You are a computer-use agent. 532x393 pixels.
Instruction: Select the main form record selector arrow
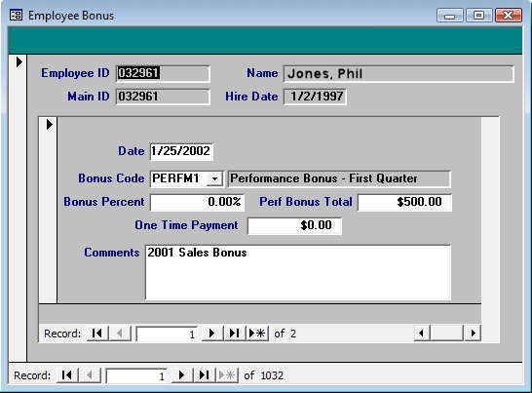19,61
